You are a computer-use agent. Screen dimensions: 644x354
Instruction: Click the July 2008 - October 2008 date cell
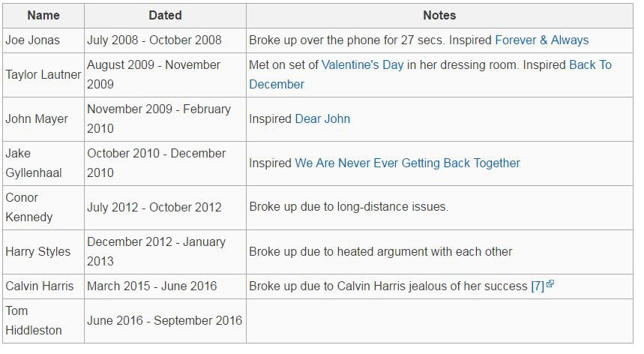[154, 40]
